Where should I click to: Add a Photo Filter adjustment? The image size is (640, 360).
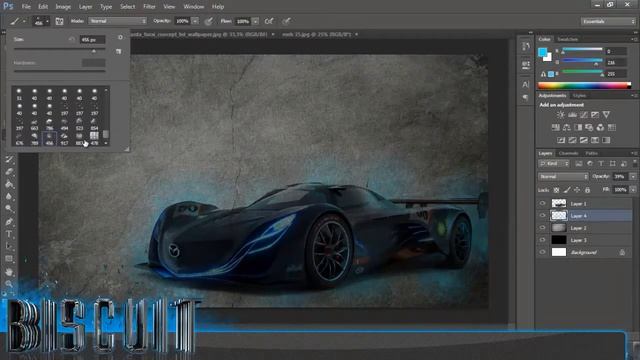pyautogui.click(x=589, y=128)
